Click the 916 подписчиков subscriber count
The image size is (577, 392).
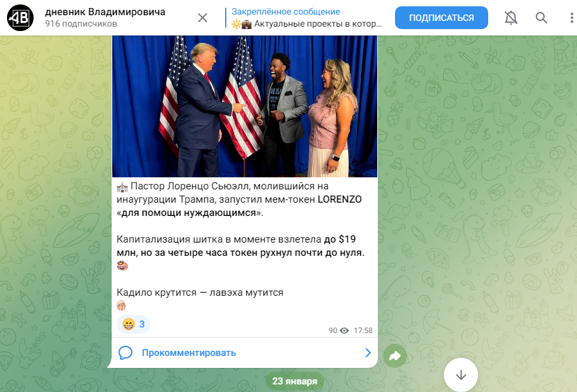click(81, 24)
